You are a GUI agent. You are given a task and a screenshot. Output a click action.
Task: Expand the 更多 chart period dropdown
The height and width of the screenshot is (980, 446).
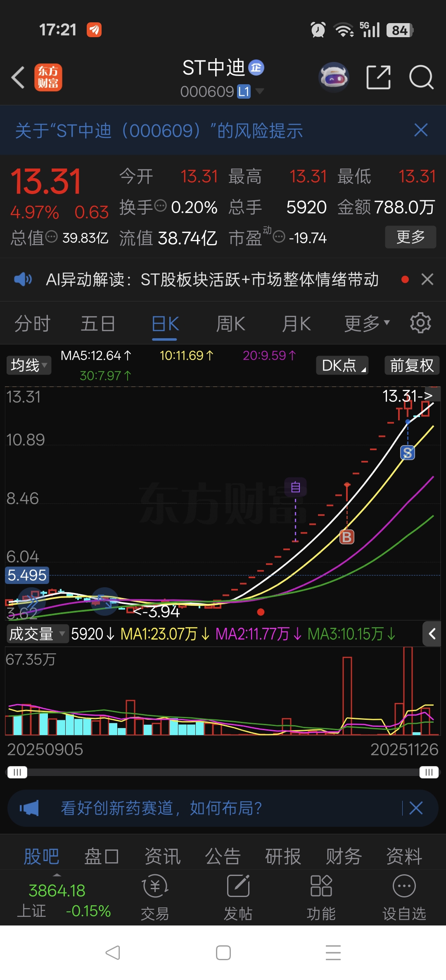pyautogui.click(x=367, y=323)
